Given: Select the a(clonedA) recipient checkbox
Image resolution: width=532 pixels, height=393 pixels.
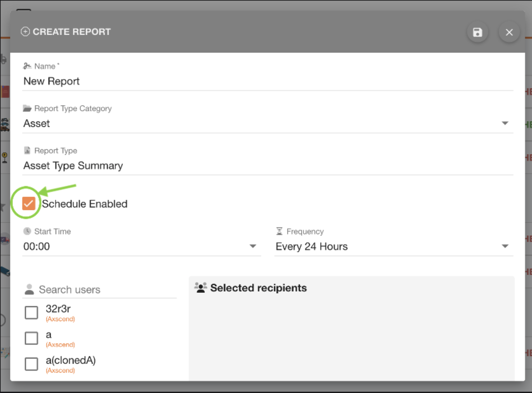Looking at the screenshot, I should pyautogui.click(x=31, y=364).
